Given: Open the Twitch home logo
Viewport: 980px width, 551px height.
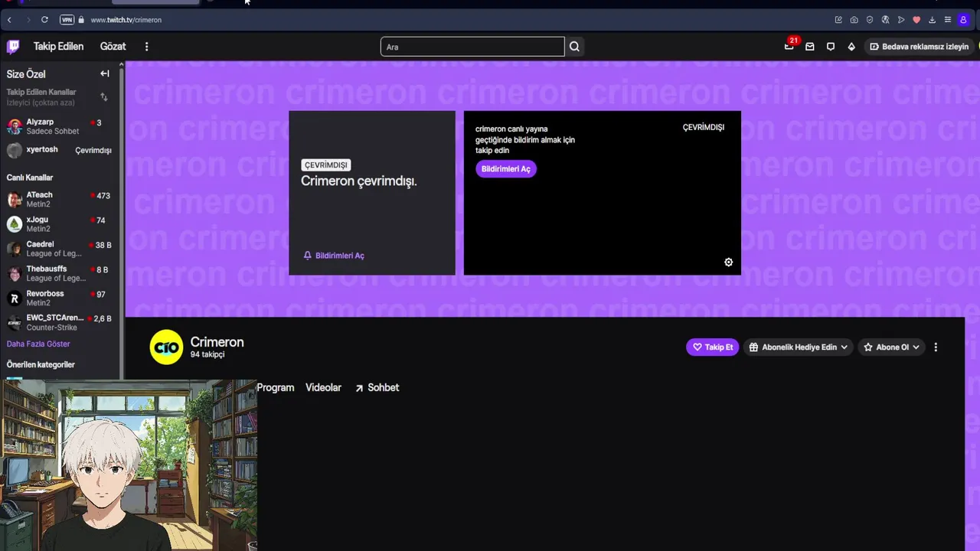Looking at the screenshot, I should click(x=13, y=47).
